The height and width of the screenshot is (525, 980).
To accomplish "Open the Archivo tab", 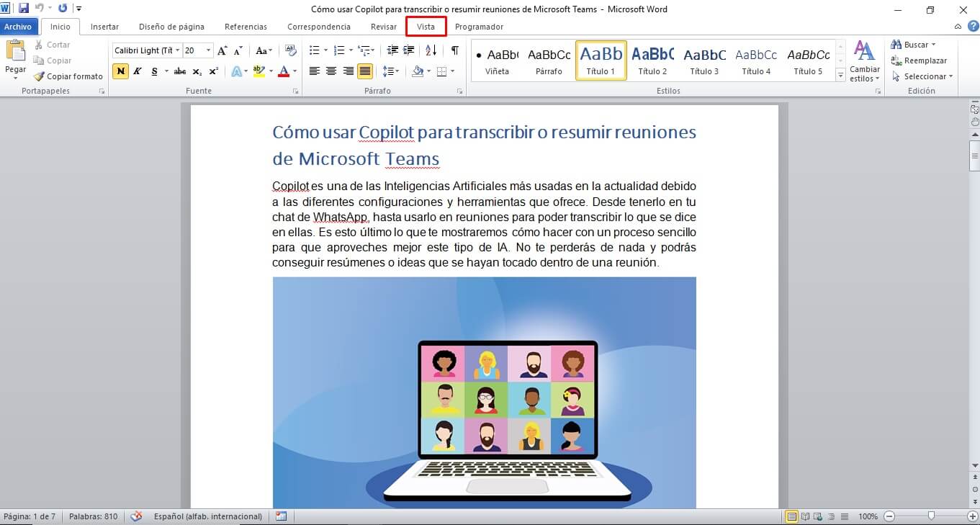I will coord(18,27).
